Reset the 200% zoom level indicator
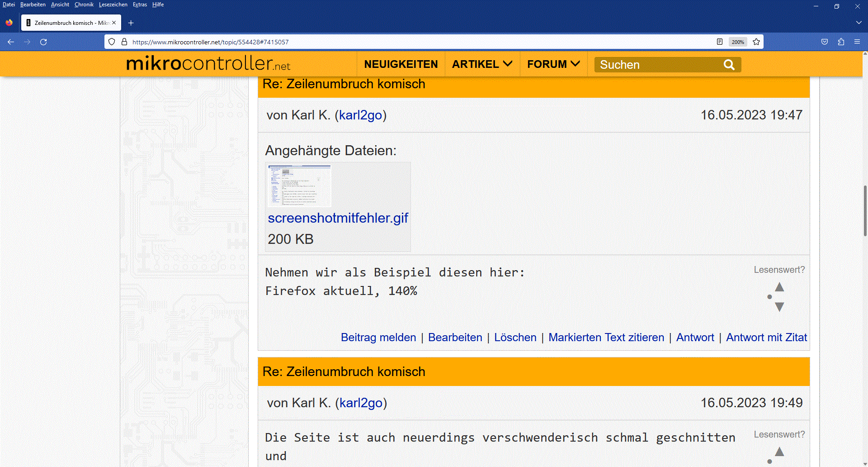The width and height of the screenshot is (868, 467). click(738, 42)
